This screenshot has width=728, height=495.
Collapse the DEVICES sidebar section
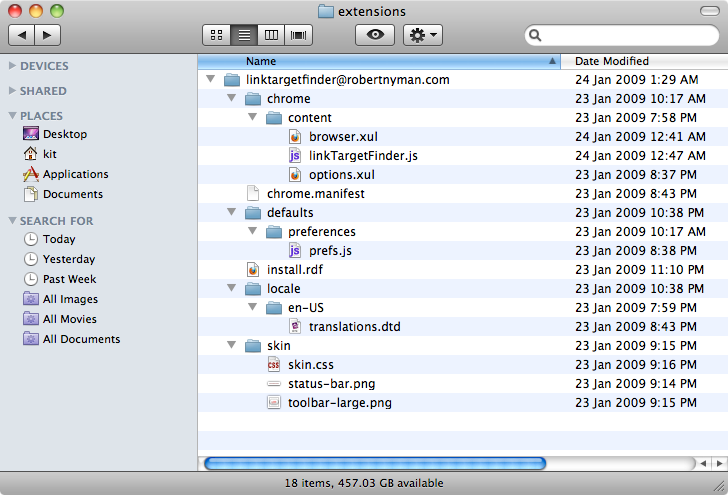[x=12, y=66]
